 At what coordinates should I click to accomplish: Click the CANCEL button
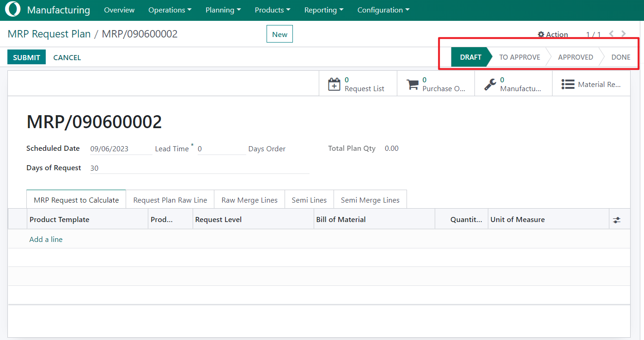pyautogui.click(x=67, y=57)
